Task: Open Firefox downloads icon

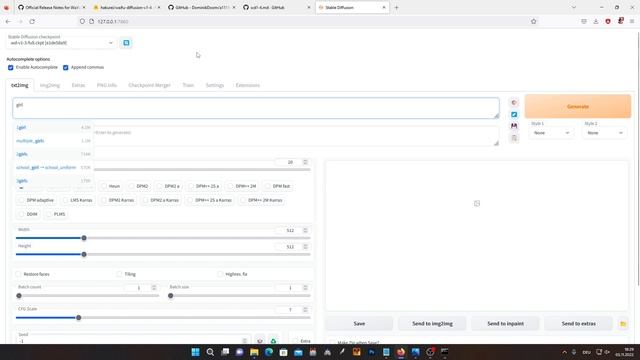Action: pyautogui.click(x=596, y=21)
